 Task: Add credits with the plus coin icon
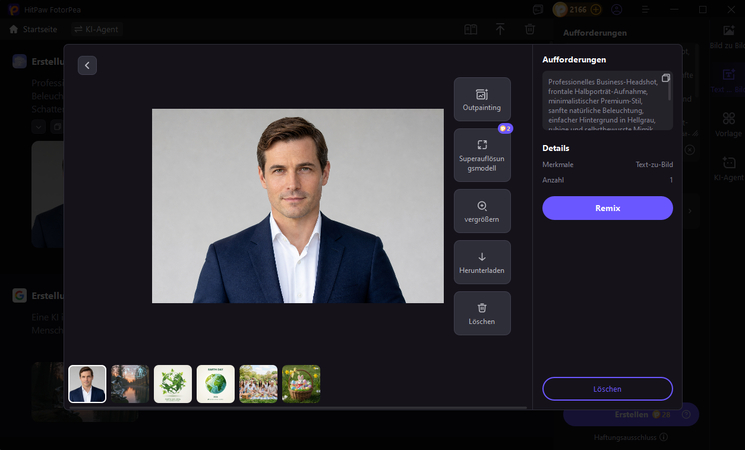pos(596,10)
